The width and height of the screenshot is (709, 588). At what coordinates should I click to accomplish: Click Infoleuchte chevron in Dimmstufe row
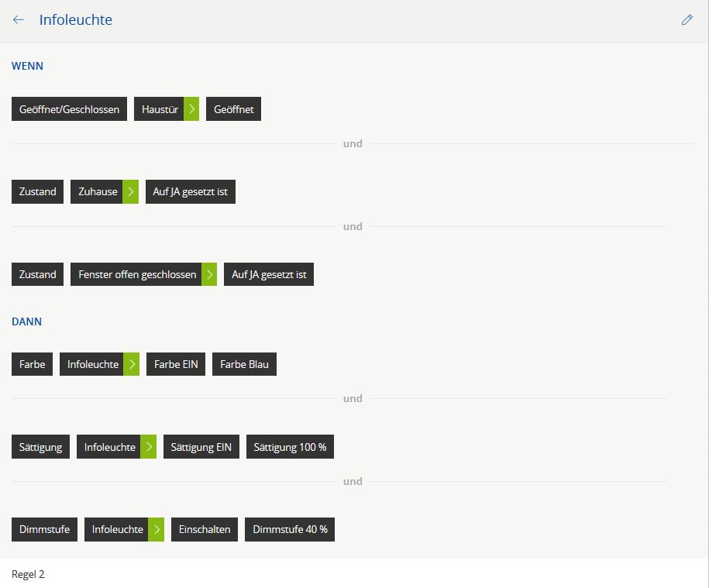pos(157,530)
